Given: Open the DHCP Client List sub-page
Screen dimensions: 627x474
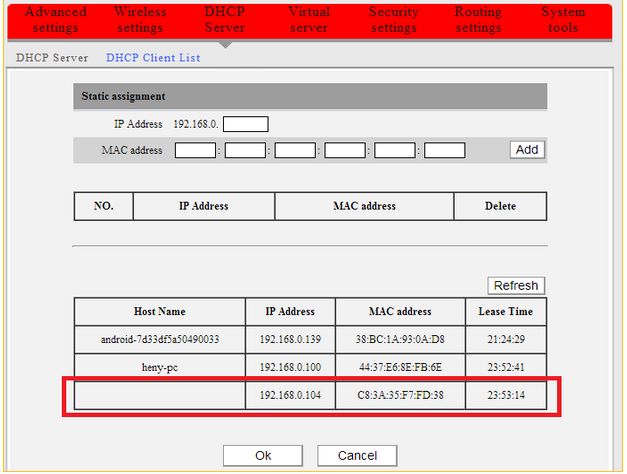Looking at the screenshot, I should [x=153, y=58].
